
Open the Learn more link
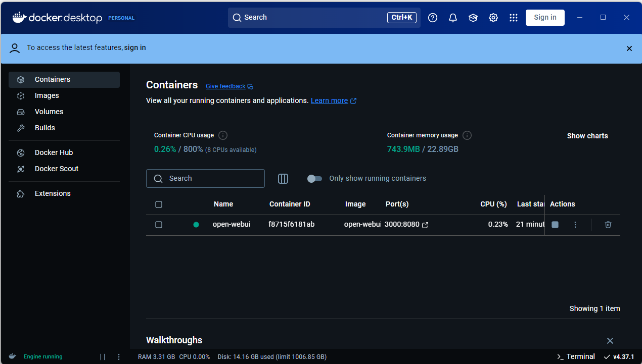334,101
